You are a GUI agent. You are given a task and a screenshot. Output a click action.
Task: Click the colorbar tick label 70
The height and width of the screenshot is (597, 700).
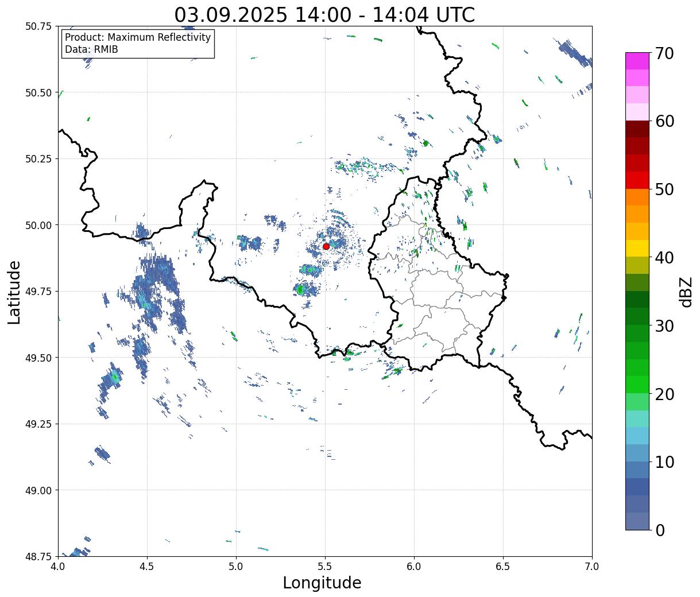click(664, 53)
